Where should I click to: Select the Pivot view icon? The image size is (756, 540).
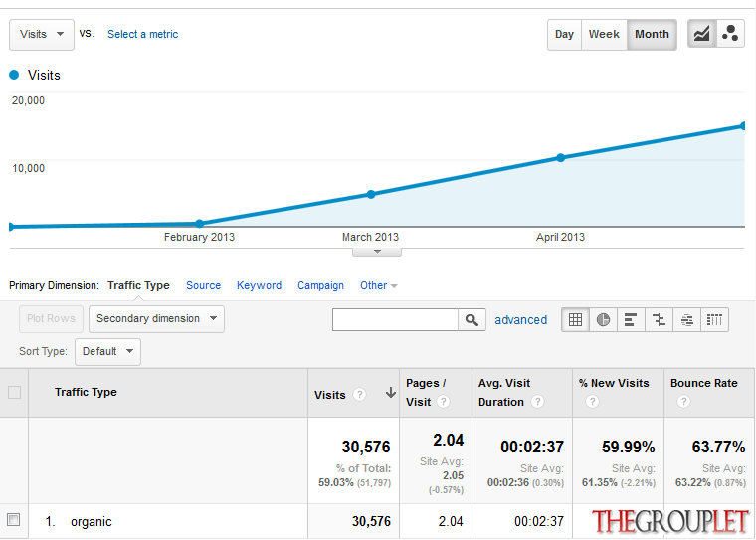[x=714, y=319]
